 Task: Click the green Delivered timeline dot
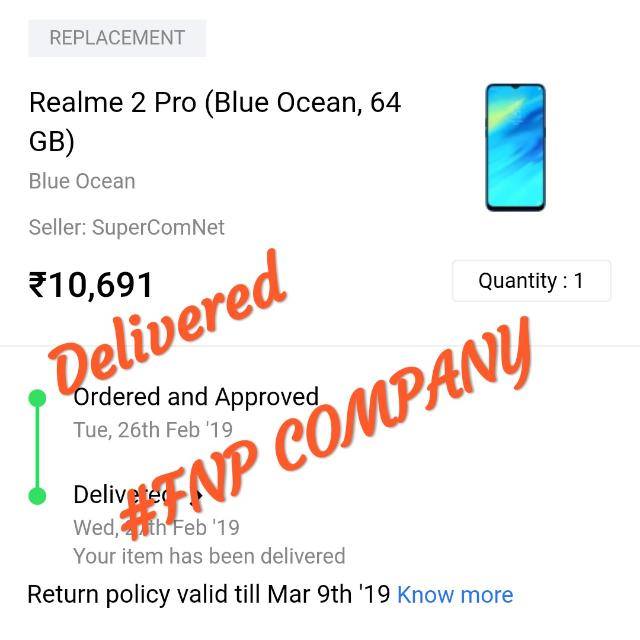(37, 496)
